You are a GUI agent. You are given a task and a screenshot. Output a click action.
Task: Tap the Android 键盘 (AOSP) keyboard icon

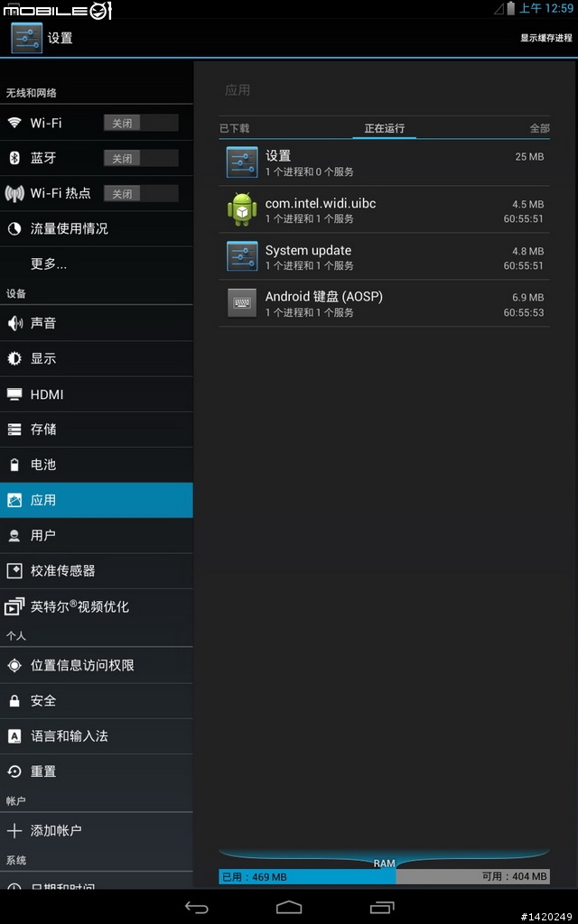point(242,303)
